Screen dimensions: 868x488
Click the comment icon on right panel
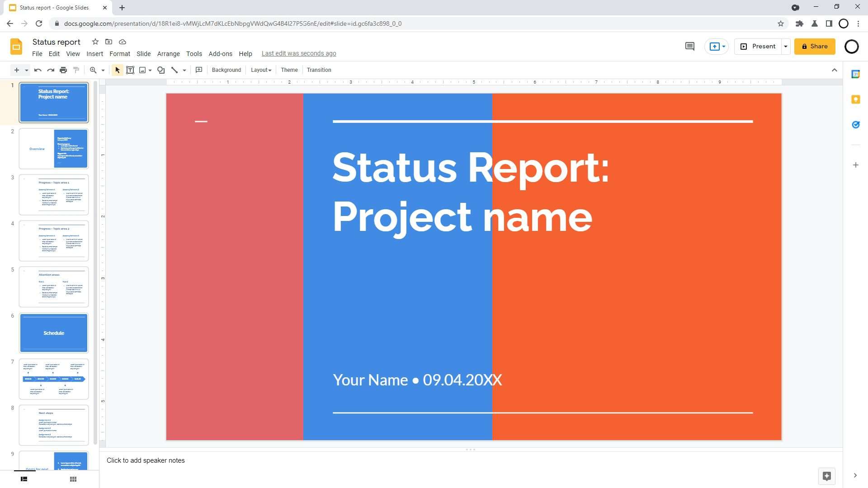[x=690, y=46]
